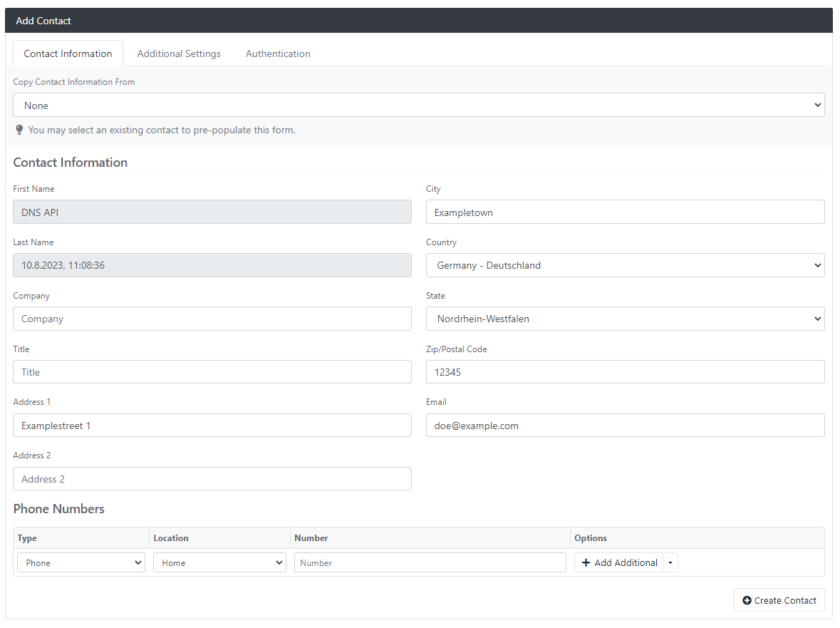Click the City field containing Exampletown

coord(625,212)
